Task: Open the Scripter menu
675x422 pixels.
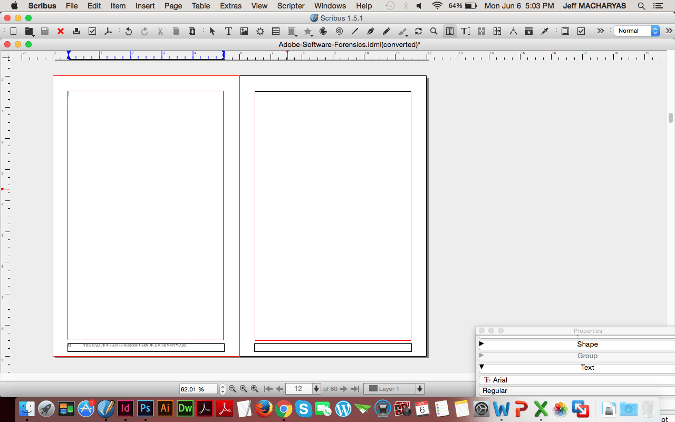Action: [x=290, y=6]
